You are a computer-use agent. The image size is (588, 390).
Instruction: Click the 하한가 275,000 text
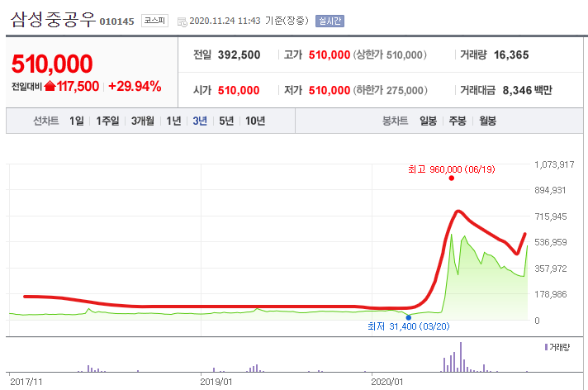pos(391,90)
